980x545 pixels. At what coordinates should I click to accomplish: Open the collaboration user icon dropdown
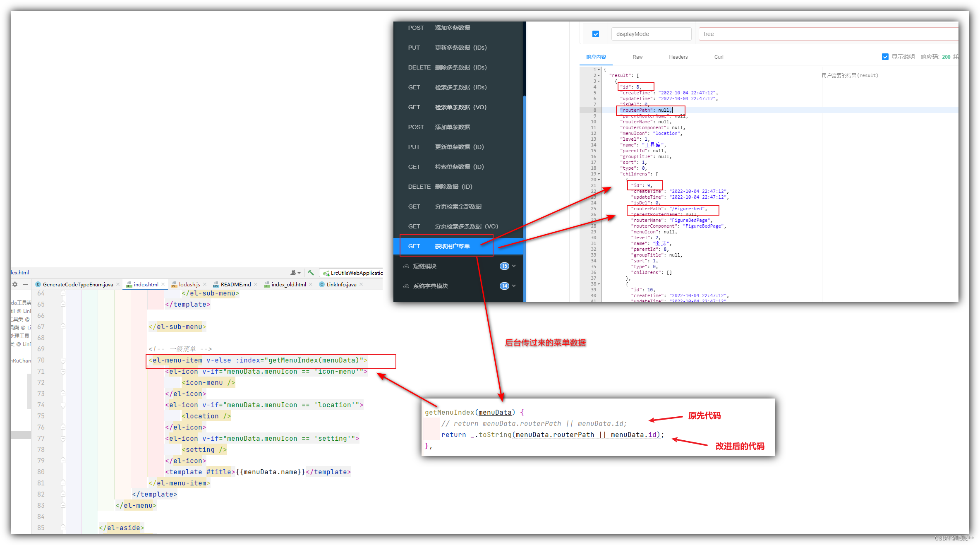(295, 273)
